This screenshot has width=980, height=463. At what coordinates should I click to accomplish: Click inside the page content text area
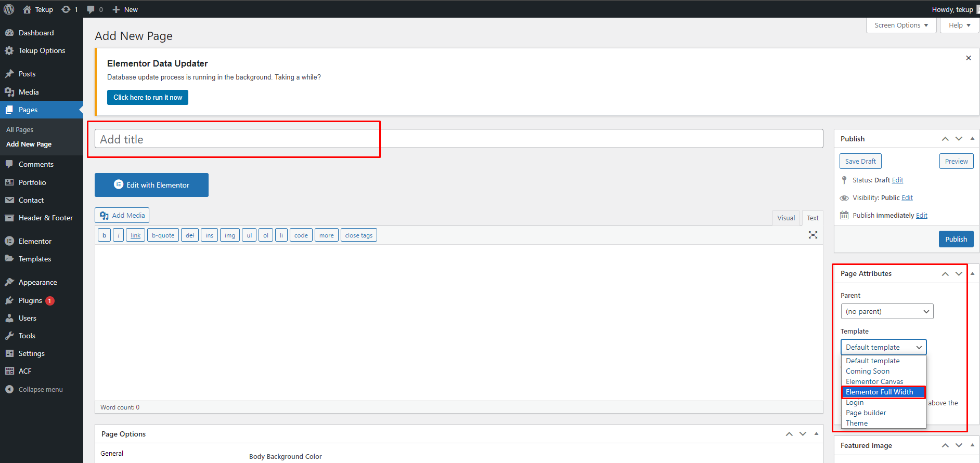(459, 322)
